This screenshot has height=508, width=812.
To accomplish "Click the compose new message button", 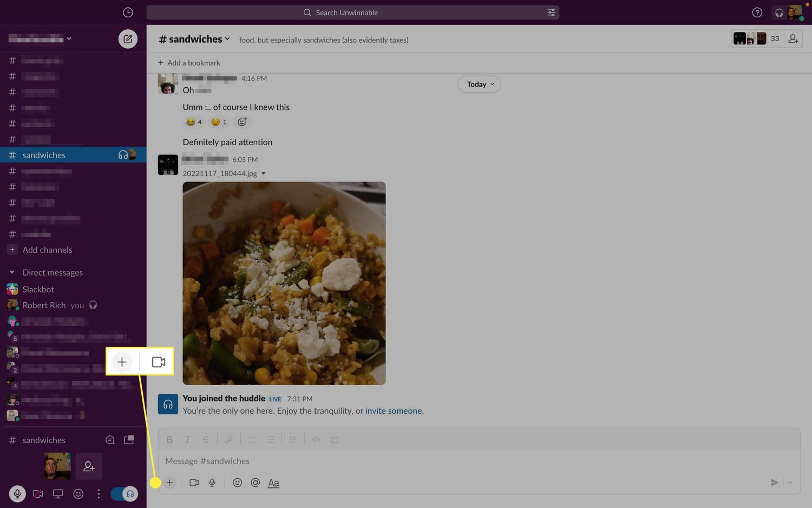I will [128, 39].
